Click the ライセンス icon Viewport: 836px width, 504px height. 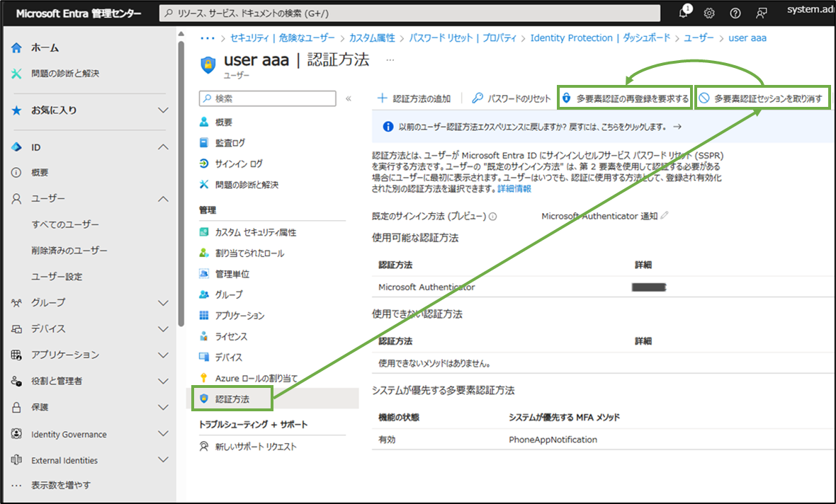pyautogui.click(x=203, y=336)
